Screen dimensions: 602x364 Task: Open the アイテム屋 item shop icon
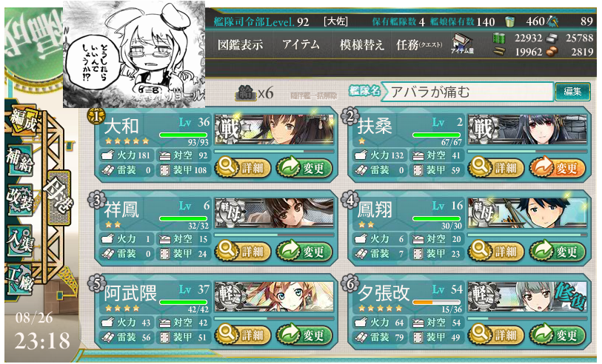(462, 44)
